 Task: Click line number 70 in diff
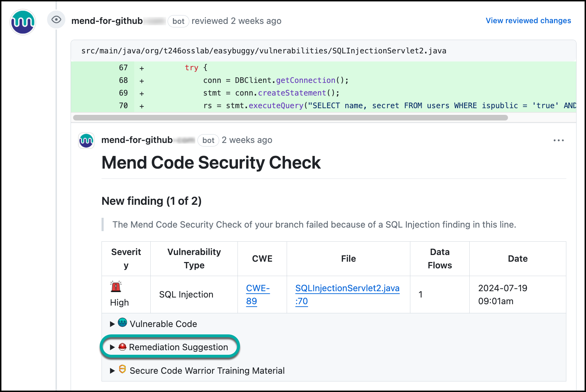pos(123,106)
